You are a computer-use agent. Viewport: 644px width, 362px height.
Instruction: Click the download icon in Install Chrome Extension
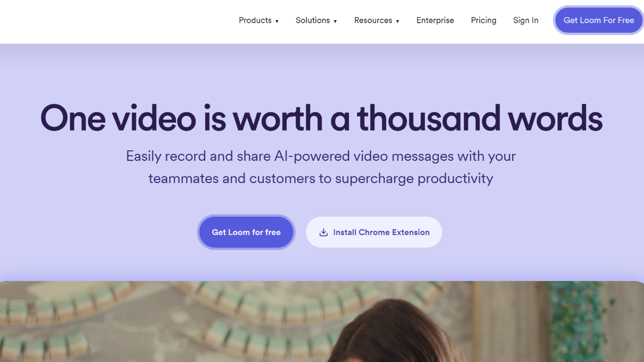click(x=324, y=232)
